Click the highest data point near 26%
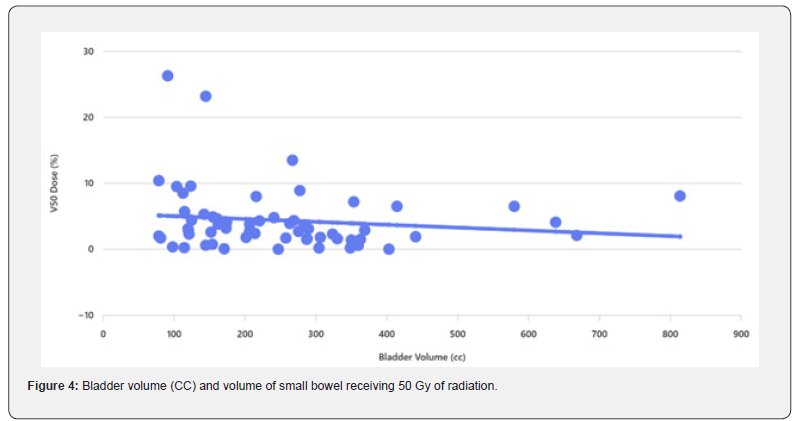The height and width of the screenshot is (421, 802). [168, 76]
